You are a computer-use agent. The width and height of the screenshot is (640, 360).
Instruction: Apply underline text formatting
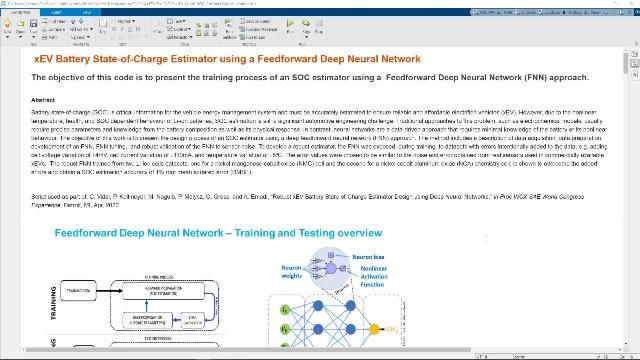[x=130, y=29]
